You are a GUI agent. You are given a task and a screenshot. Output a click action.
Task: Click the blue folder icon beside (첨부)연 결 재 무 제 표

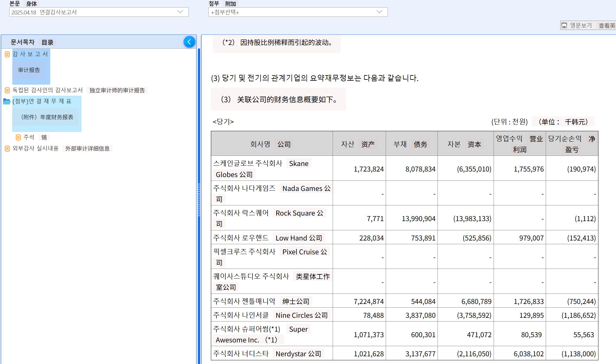[x=7, y=101]
